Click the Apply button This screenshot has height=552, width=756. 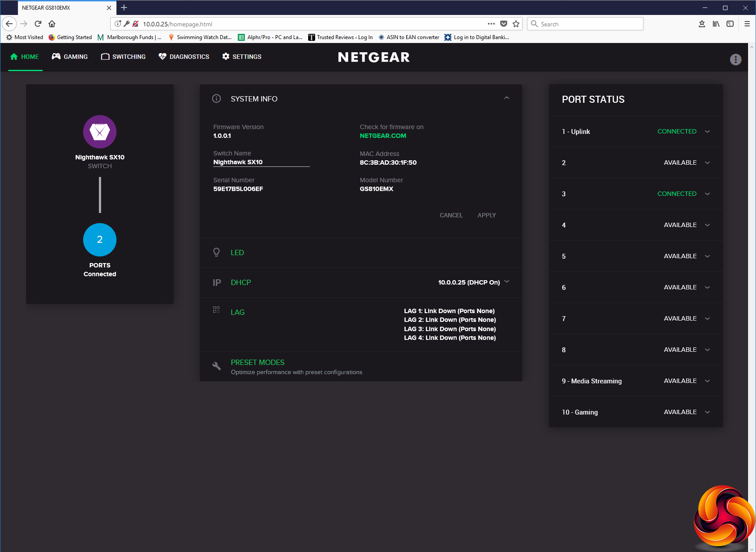487,215
